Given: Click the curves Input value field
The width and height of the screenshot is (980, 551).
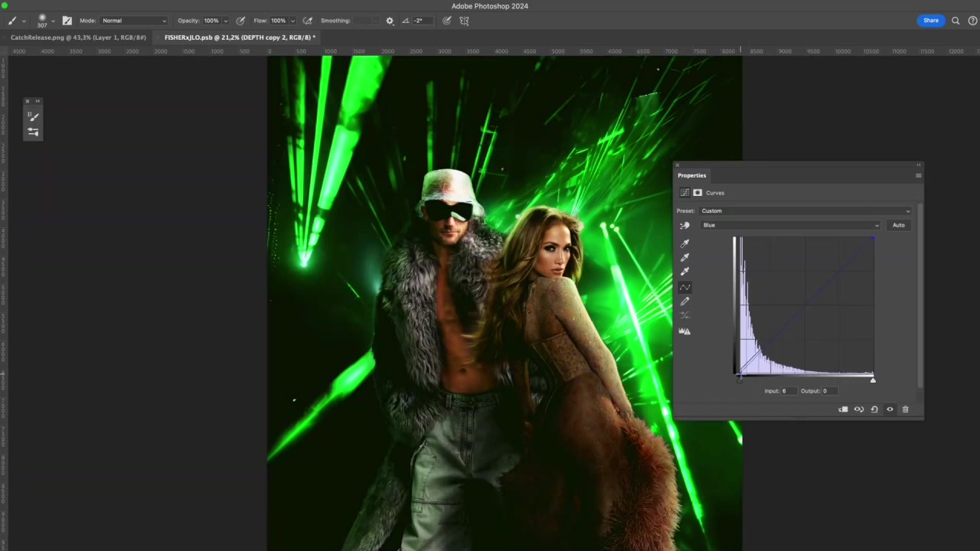Looking at the screenshot, I should [788, 391].
